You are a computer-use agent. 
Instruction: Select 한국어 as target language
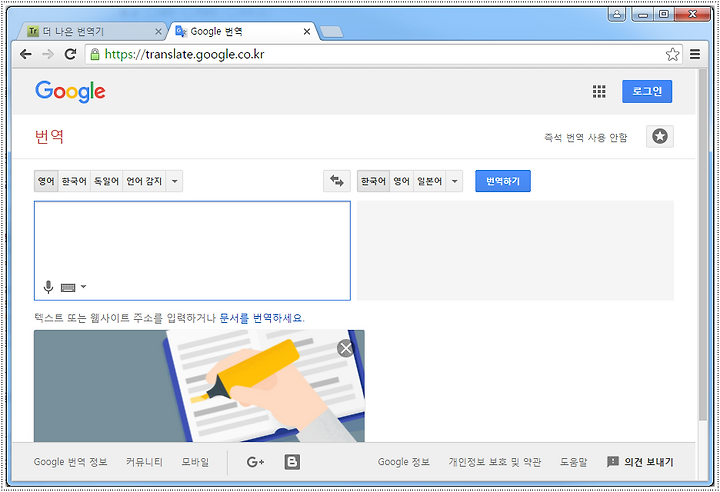[373, 181]
